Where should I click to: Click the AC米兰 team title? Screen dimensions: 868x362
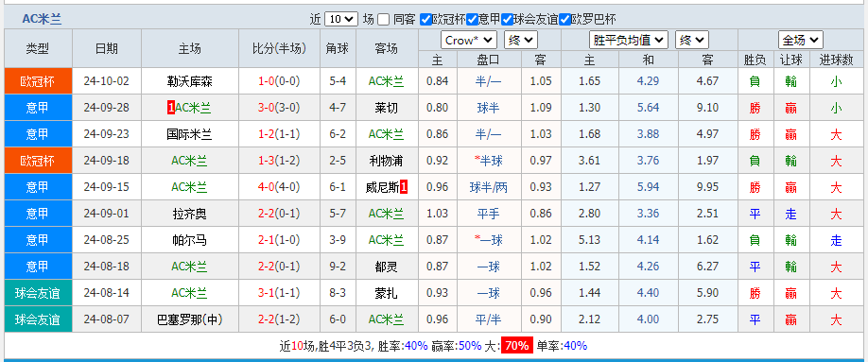coord(42,19)
